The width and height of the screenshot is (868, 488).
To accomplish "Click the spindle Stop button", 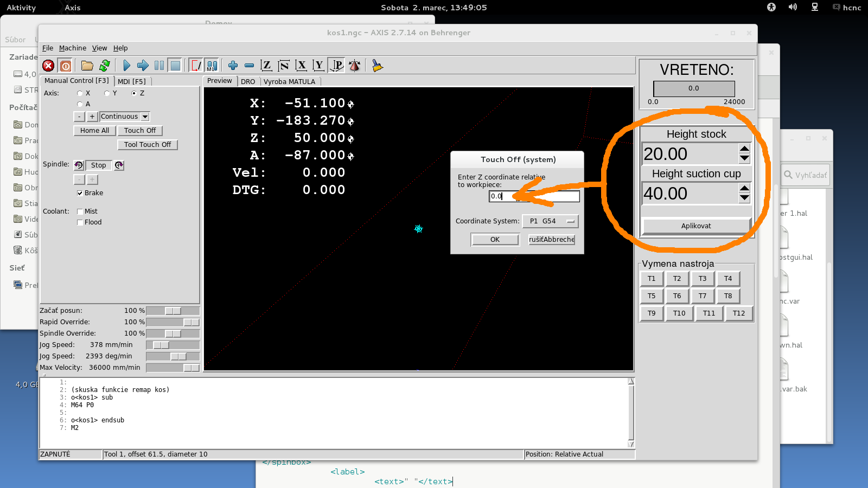I will [x=99, y=165].
